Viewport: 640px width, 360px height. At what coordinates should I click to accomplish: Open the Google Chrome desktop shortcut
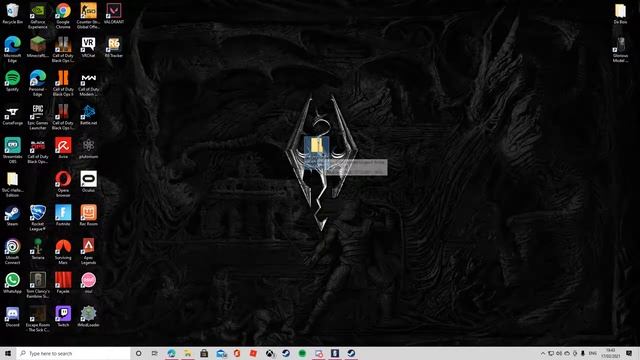63,16
